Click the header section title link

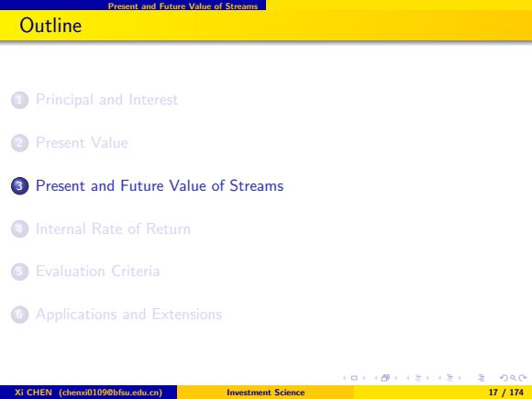click(183, 6)
